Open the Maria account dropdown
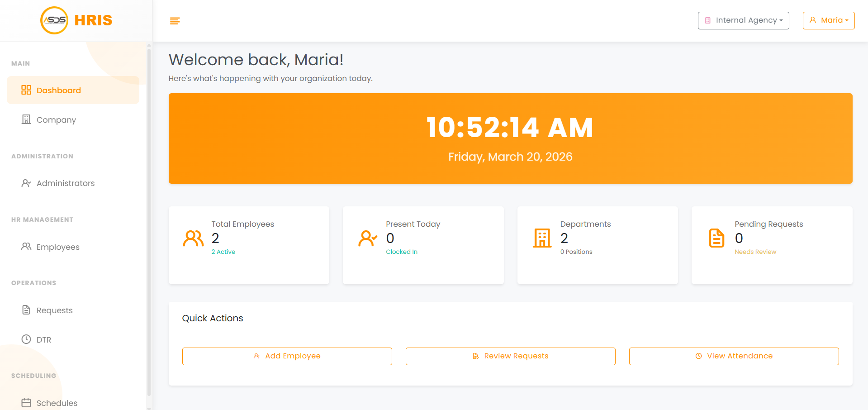 tap(829, 20)
